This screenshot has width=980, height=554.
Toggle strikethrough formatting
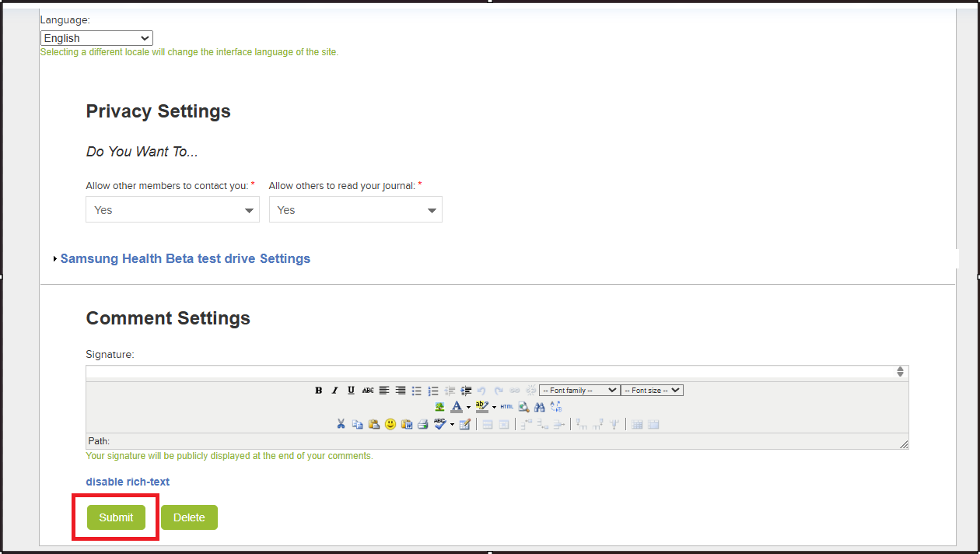coord(368,391)
